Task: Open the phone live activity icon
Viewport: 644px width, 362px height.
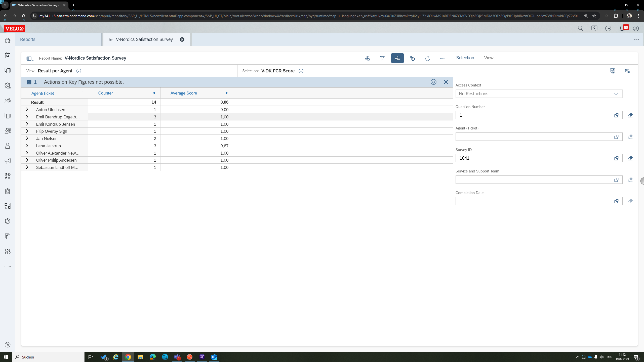Action: point(594,28)
